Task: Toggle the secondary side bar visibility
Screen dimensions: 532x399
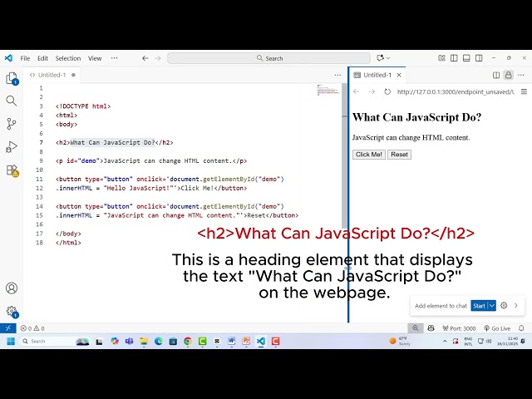Action: pyautogui.click(x=479, y=58)
